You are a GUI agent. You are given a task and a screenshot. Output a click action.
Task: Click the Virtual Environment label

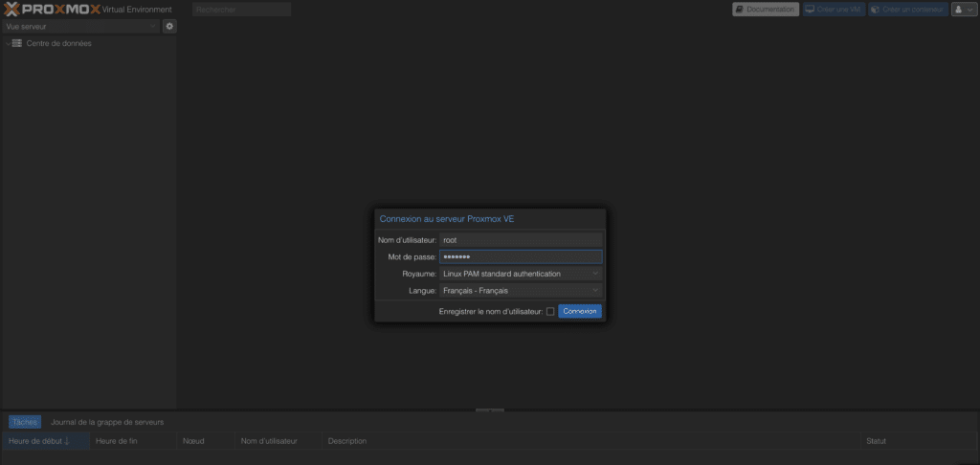pos(137,10)
